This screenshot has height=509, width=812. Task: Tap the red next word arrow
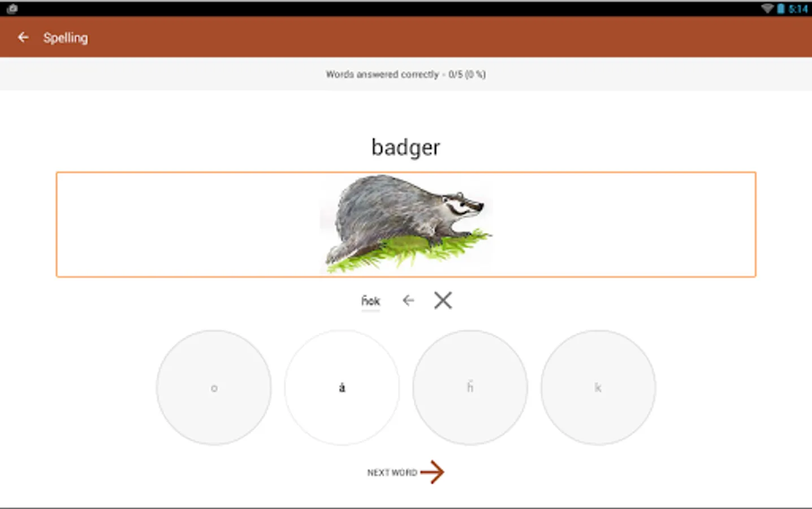click(433, 472)
